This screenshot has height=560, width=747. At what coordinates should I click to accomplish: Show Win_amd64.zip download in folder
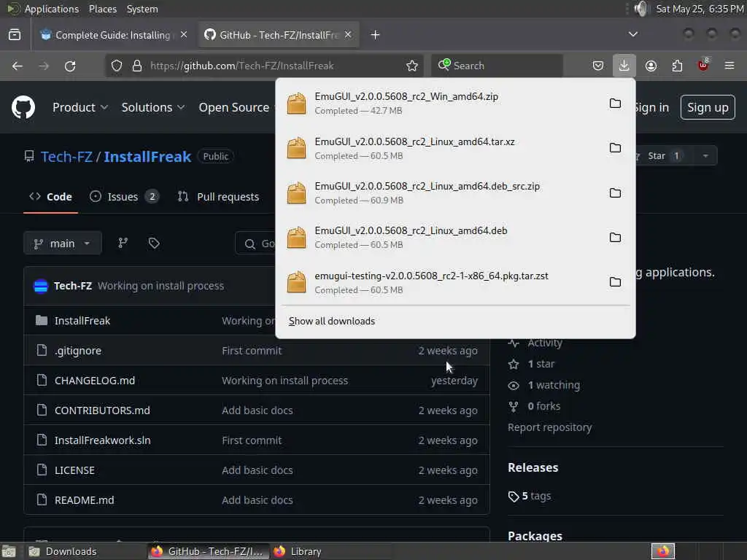point(615,104)
